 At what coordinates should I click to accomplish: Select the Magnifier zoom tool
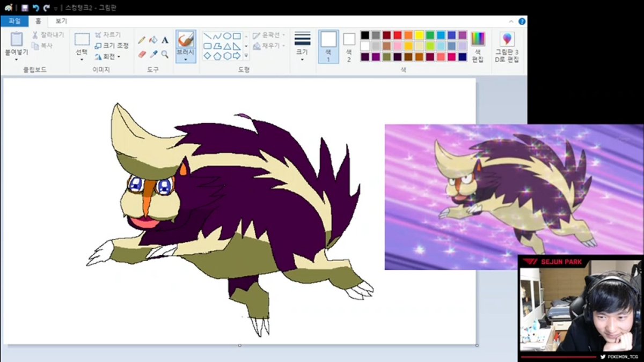(x=165, y=54)
